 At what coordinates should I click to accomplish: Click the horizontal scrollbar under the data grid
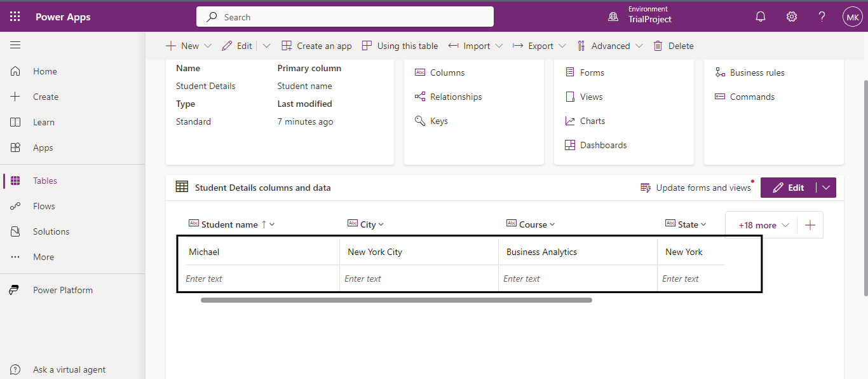point(397,300)
